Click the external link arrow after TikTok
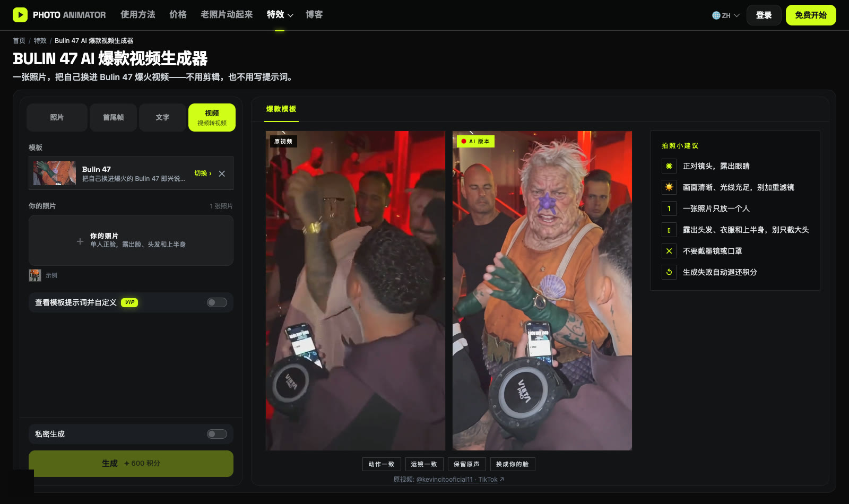The width and height of the screenshot is (849, 504). [x=502, y=480]
